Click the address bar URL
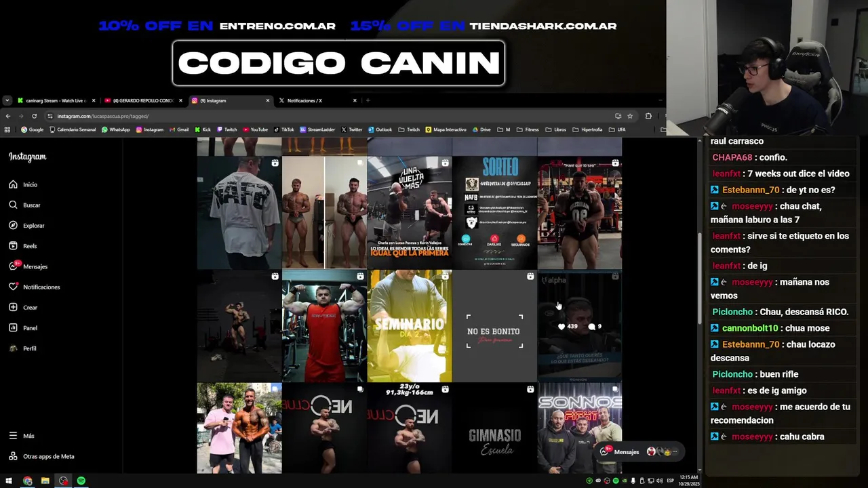 point(103,116)
